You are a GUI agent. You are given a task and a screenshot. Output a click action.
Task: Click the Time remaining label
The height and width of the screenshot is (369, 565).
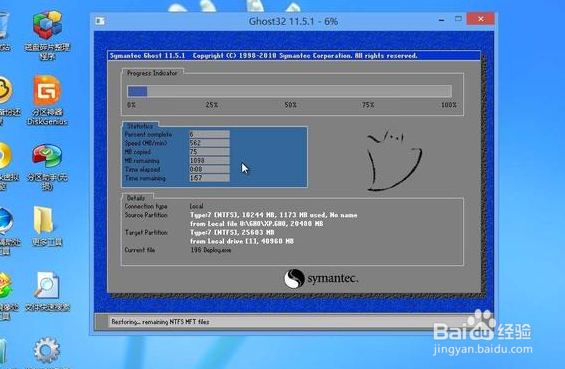point(145,178)
